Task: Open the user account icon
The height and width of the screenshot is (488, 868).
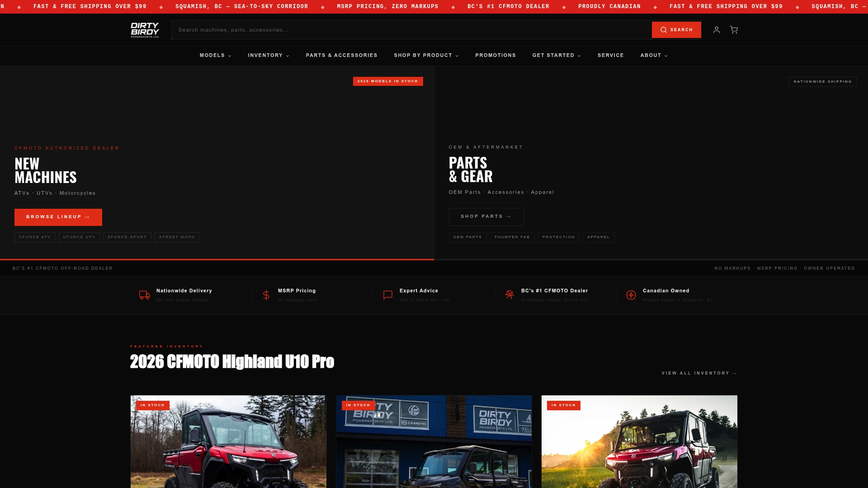Action: [x=717, y=30]
